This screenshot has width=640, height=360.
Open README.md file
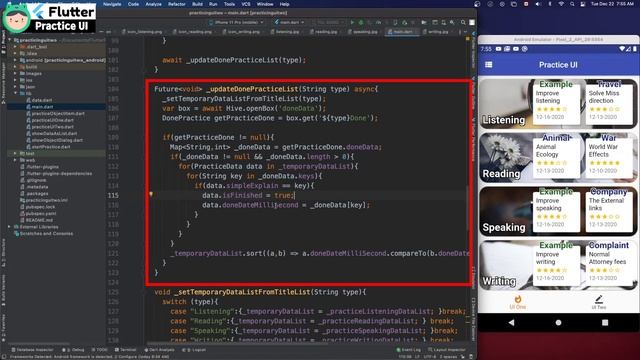click(39, 220)
